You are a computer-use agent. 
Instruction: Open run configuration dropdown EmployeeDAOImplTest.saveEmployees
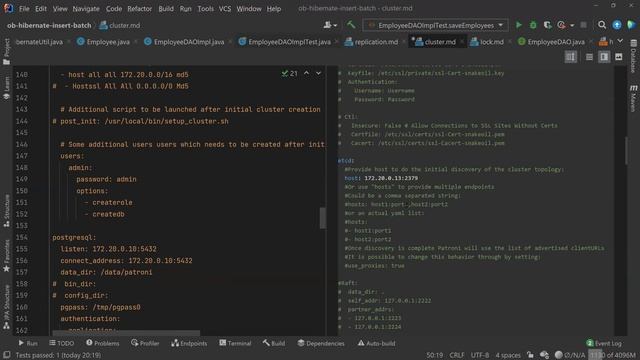pyautogui.click(x=435, y=25)
